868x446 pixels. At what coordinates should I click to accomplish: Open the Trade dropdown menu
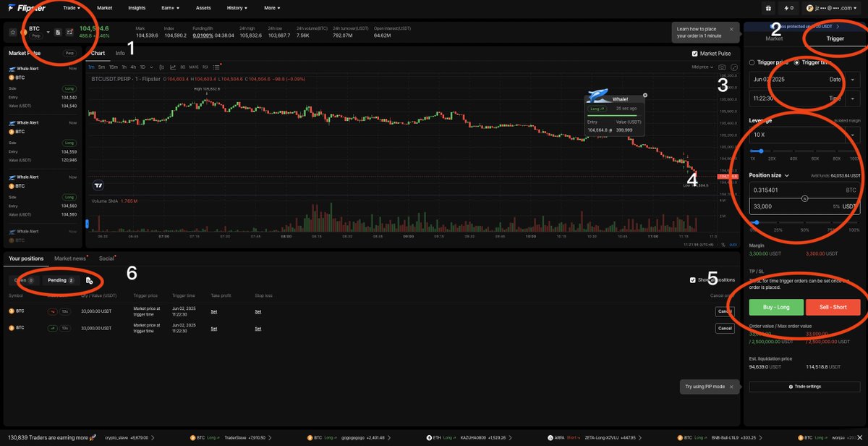(x=72, y=8)
